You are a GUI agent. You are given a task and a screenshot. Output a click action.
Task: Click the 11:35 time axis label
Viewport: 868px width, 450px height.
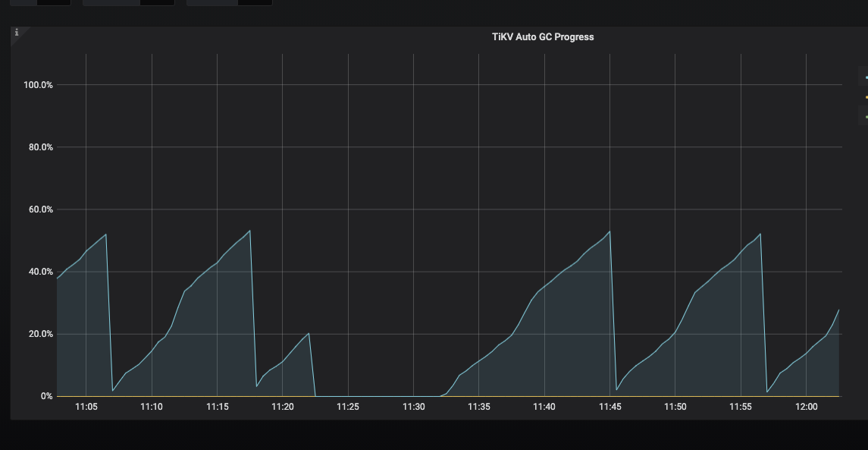[x=479, y=407]
